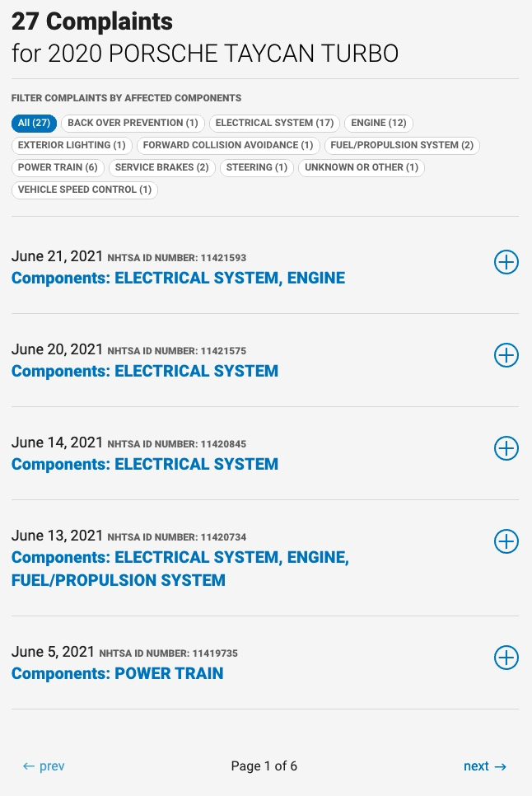
Task: Open June 14 complaint plus icon
Action: (506, 448)
